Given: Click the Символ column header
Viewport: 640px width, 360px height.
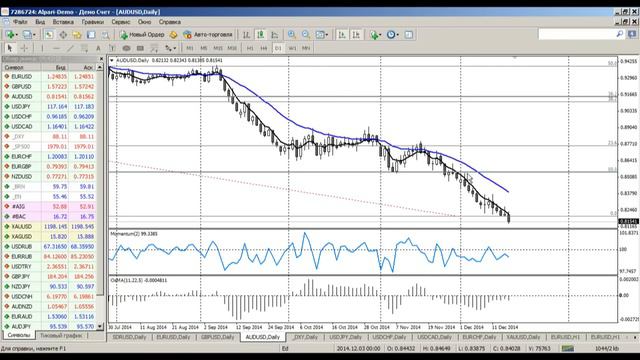Looking at the screenshot, I should (x=21, y=67).
